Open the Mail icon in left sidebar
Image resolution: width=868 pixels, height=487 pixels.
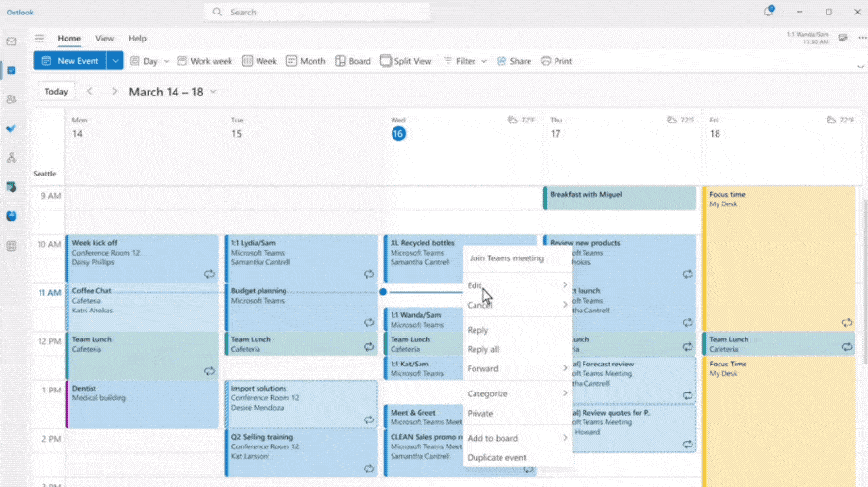point(12,41)
